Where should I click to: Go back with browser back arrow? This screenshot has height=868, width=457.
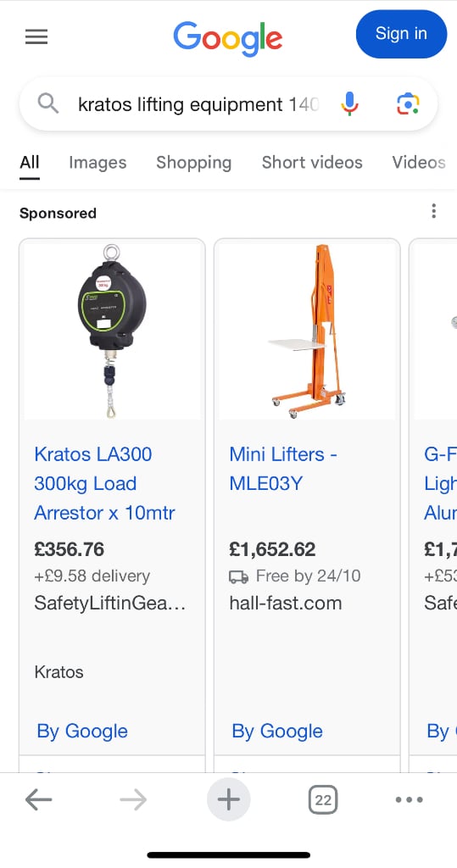[x=38, y=799]
